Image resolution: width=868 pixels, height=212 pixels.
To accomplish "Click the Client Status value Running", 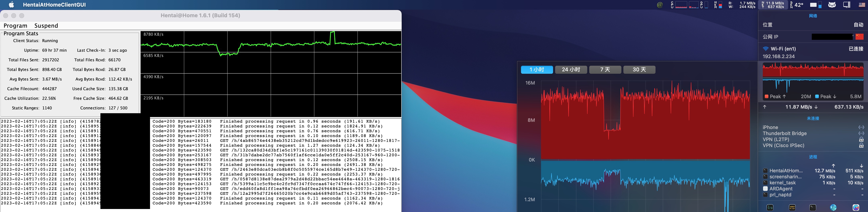I will coord(50,41).
